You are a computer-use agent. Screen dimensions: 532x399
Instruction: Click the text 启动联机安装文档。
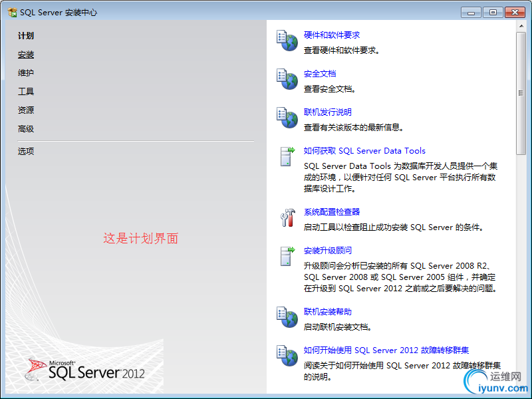[338, 327]
